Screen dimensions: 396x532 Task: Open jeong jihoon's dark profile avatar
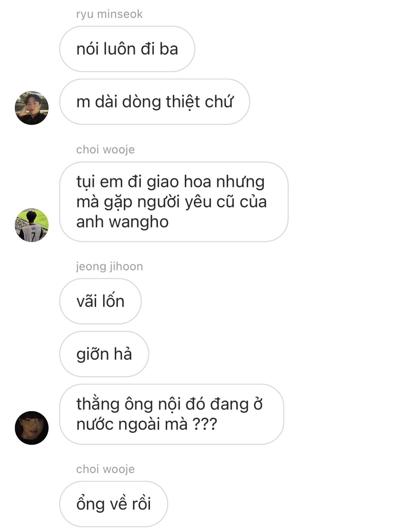coord(32,428)
